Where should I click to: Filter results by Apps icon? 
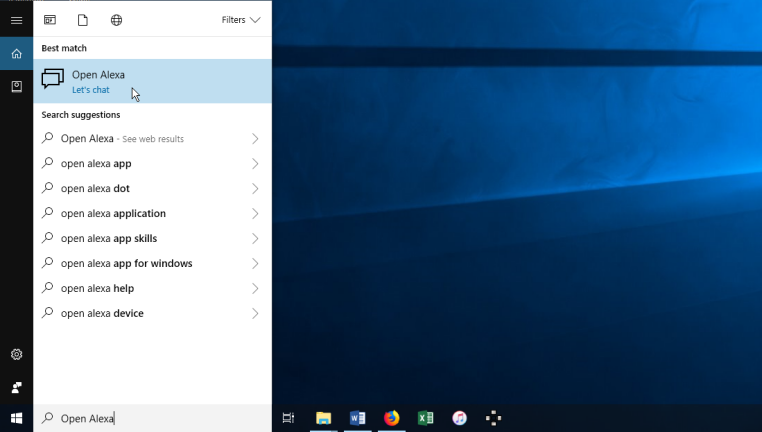point(50,20)
